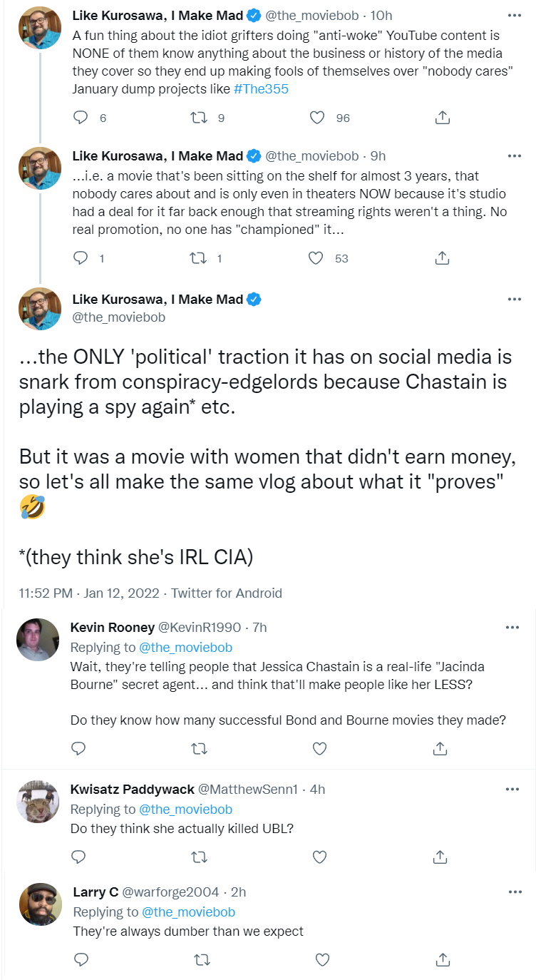Click the Twitter for Android source label
The image size is (536, 980).
click(x=227, y=593)
